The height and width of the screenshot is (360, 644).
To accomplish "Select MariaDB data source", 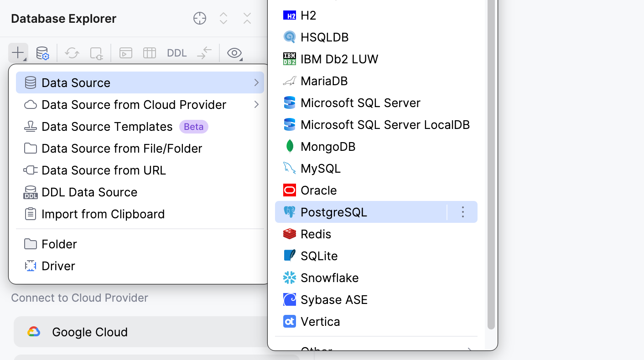I will click(376, 81).
